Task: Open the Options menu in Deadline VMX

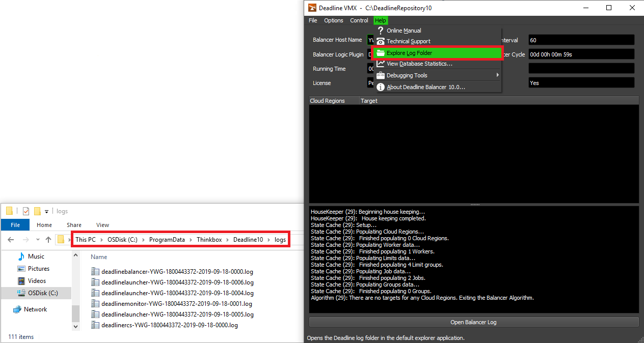Action: (x=334, y=20)
